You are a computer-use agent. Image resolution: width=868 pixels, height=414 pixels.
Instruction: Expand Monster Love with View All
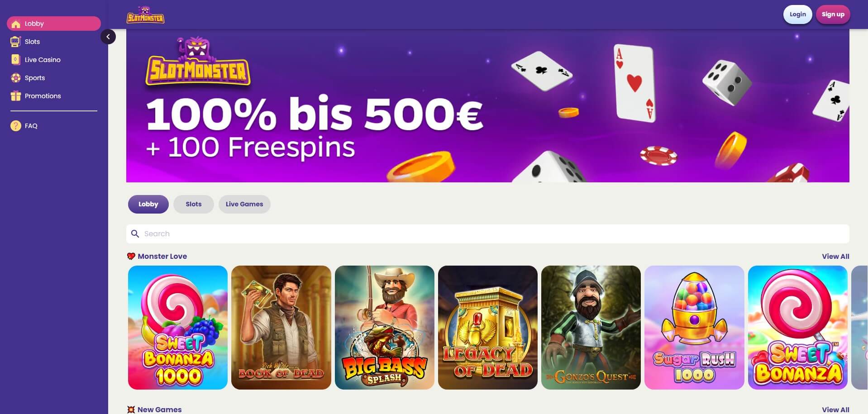point(835,257)
